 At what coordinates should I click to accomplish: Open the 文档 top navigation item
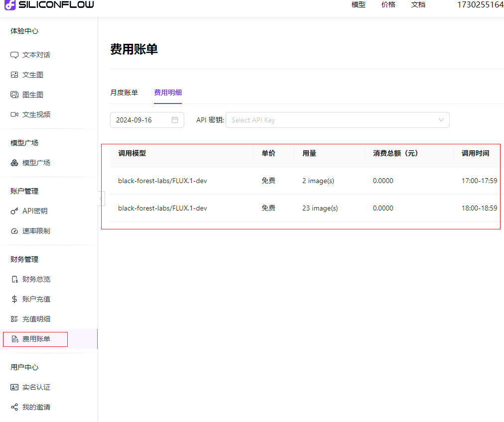tap(418, 4)
